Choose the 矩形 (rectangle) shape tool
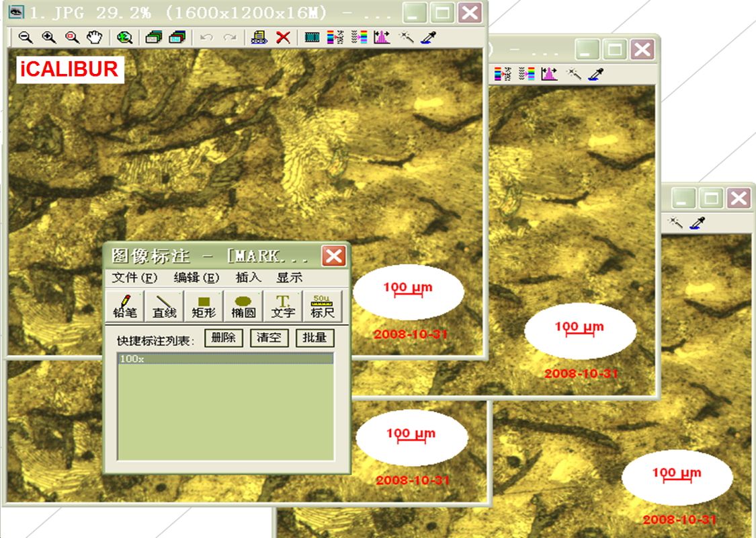 pyautogui.click(x=204, y=306)
